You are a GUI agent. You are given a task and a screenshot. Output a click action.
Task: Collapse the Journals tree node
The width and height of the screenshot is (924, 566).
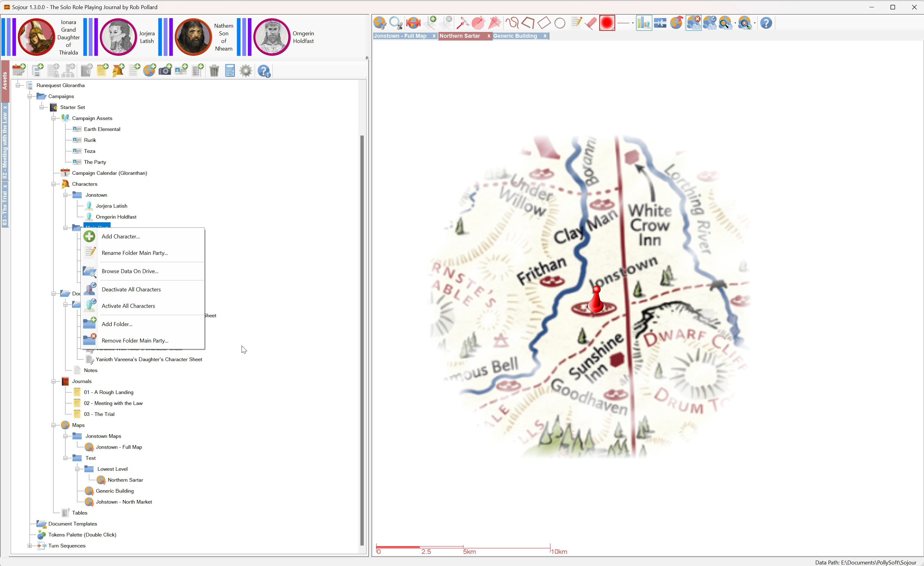pyautogui.click(x=54, y=381)
